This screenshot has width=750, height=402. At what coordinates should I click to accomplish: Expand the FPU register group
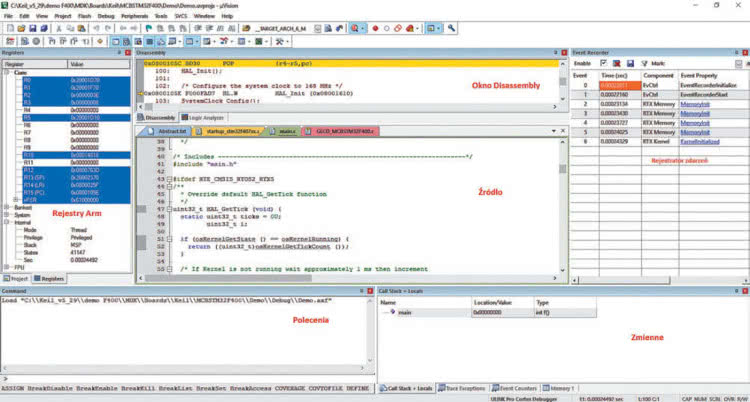(x=8, y=267)
